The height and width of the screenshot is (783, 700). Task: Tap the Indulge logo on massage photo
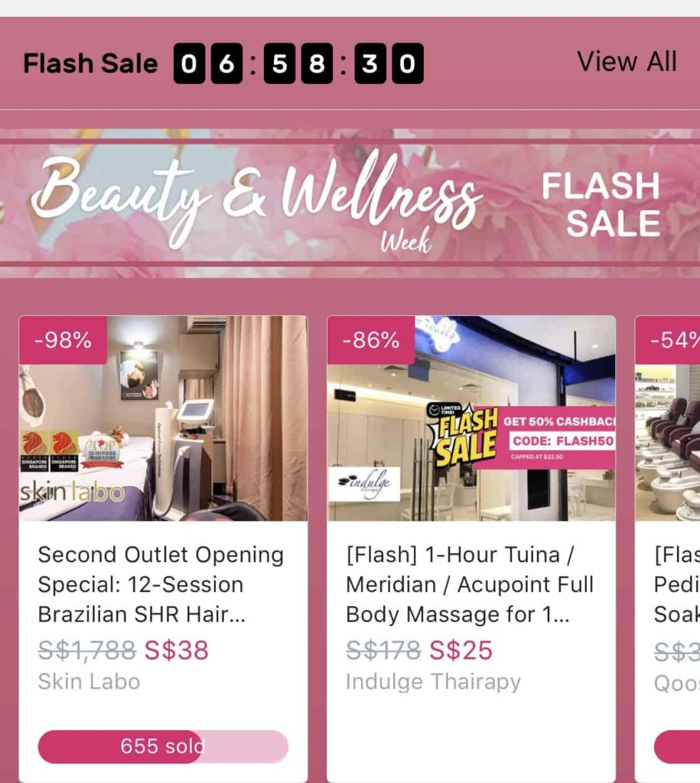364,483
